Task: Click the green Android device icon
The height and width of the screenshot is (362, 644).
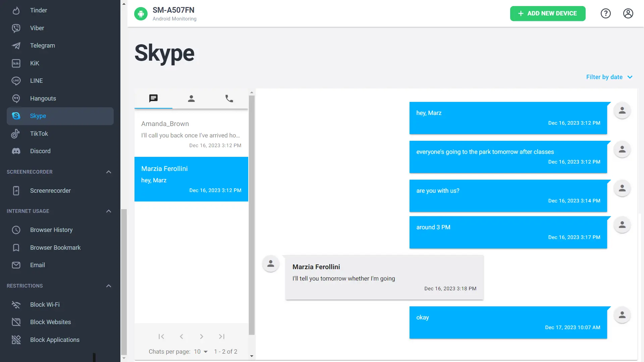Action: (x=141, y=14)
